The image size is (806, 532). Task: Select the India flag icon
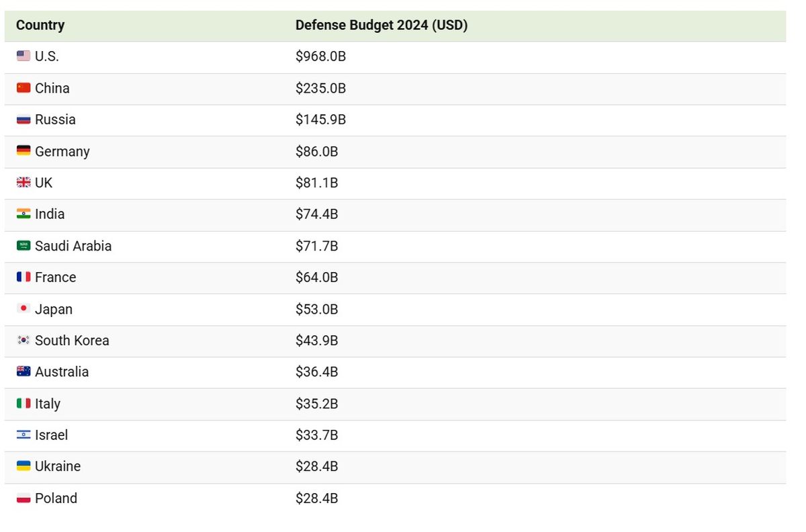tap(24, 214)
